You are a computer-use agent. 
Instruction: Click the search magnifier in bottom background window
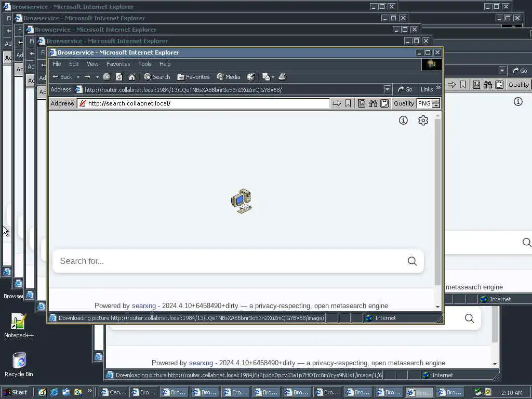[x=469, y=318]
